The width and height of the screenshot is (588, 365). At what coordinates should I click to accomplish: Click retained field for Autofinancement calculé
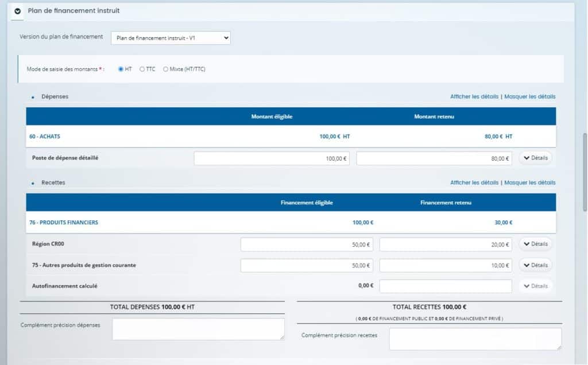coord(446,286)
